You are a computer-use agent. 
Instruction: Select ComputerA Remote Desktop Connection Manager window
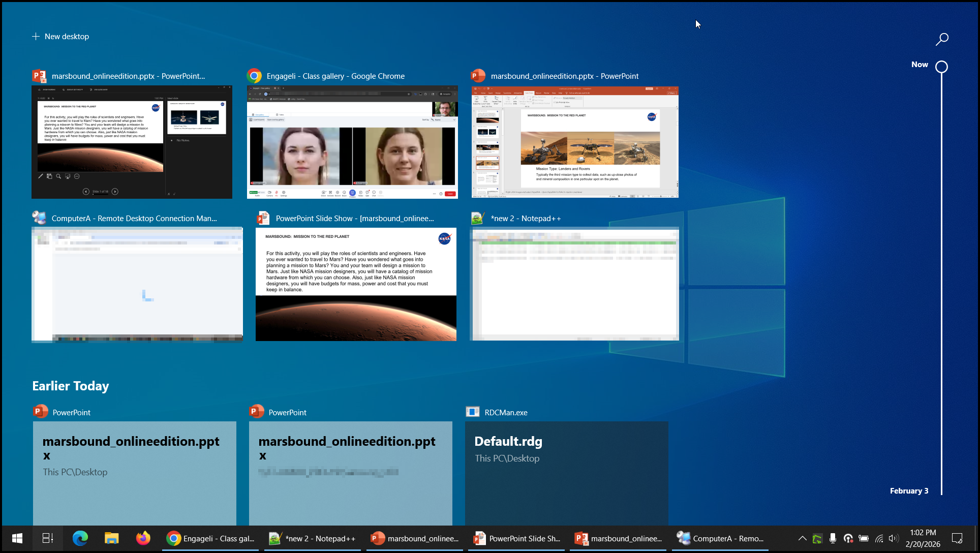tap(137, 284)
